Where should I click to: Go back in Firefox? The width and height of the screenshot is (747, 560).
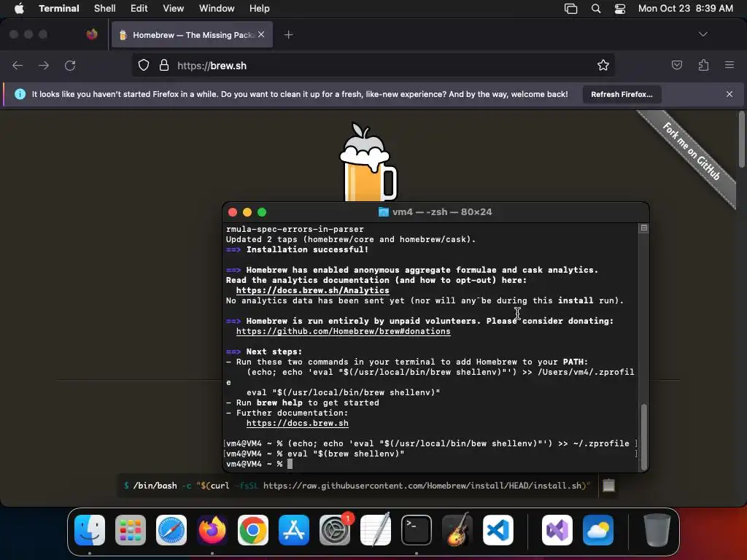click(x=18, y=65)
